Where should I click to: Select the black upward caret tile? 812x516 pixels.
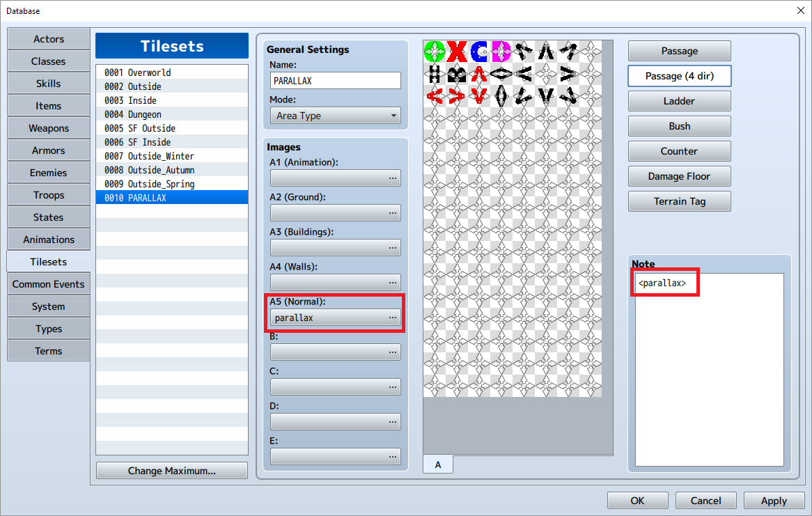546,52
